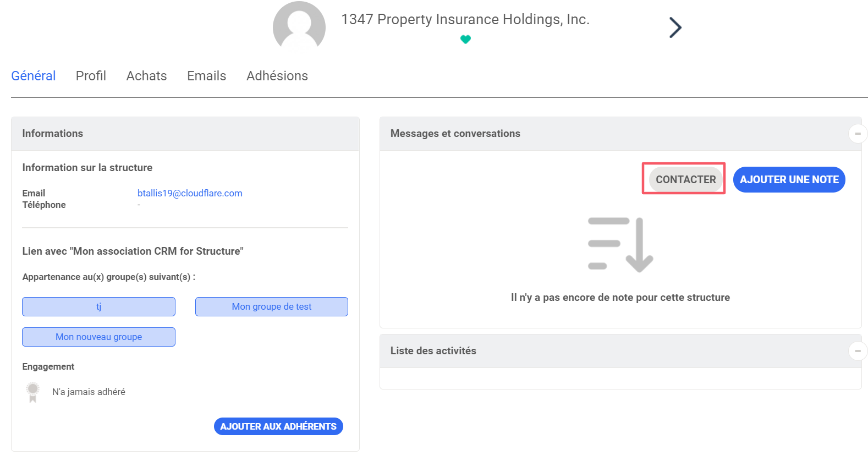Viewport: 868px width, 461px height.
Task: Collapse the Messages et conversations panel
Action: point(858,134)
